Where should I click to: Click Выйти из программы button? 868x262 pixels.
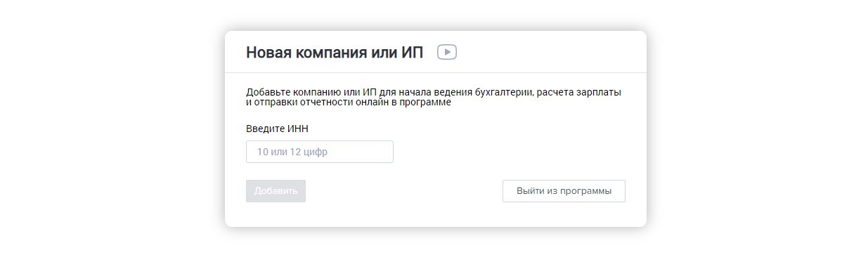[x=564, y=191]
